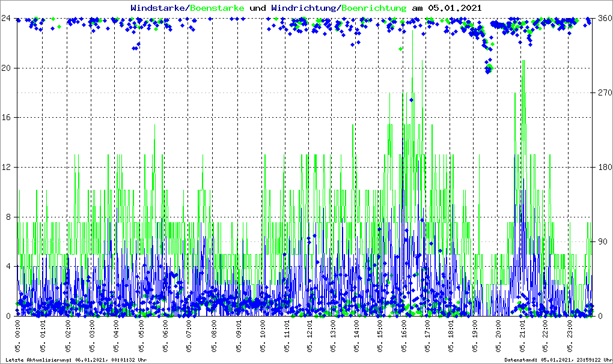
Task: Click the date '05.01.2021' in the title
Action: click(455, 8)
